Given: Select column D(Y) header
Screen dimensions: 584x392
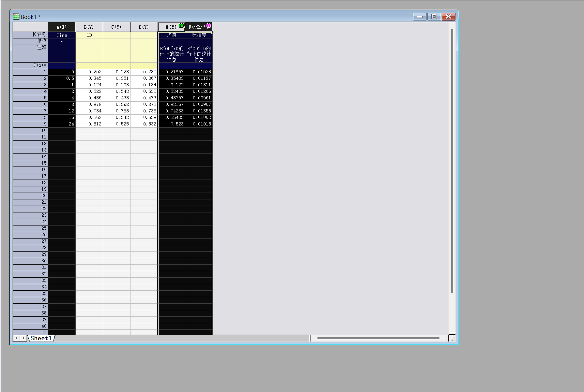Looking at the screenshot, I should pyautogui.click(x=144, y=27).
